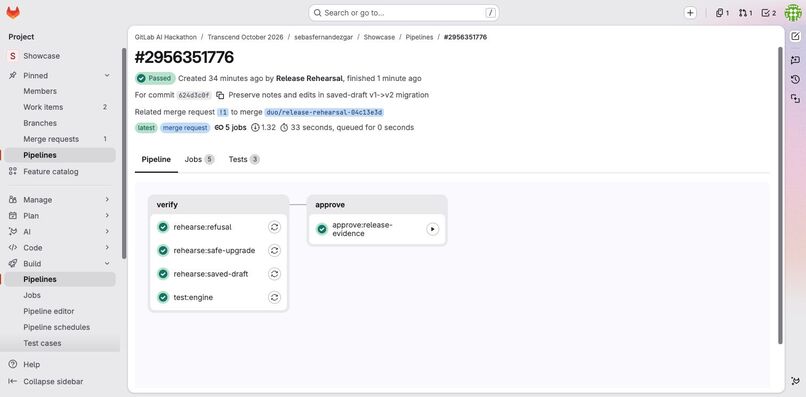Open the Release Rehearsal author link
Viewport: 806px width, 397px height.
tap(309, 79)
